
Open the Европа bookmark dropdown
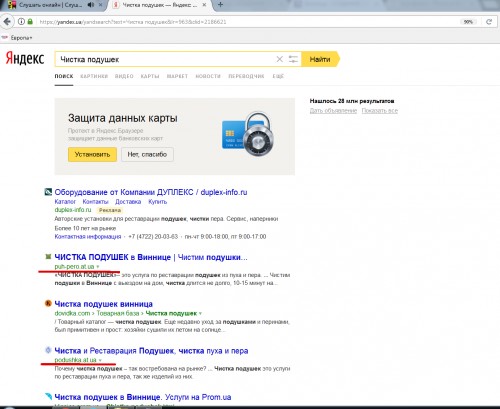point(17,38)
